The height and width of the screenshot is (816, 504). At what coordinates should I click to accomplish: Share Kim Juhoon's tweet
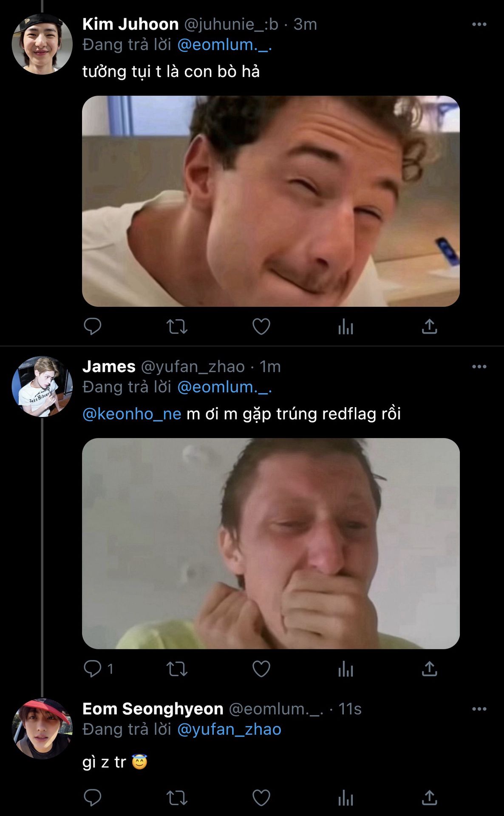(x=429, y=326)
